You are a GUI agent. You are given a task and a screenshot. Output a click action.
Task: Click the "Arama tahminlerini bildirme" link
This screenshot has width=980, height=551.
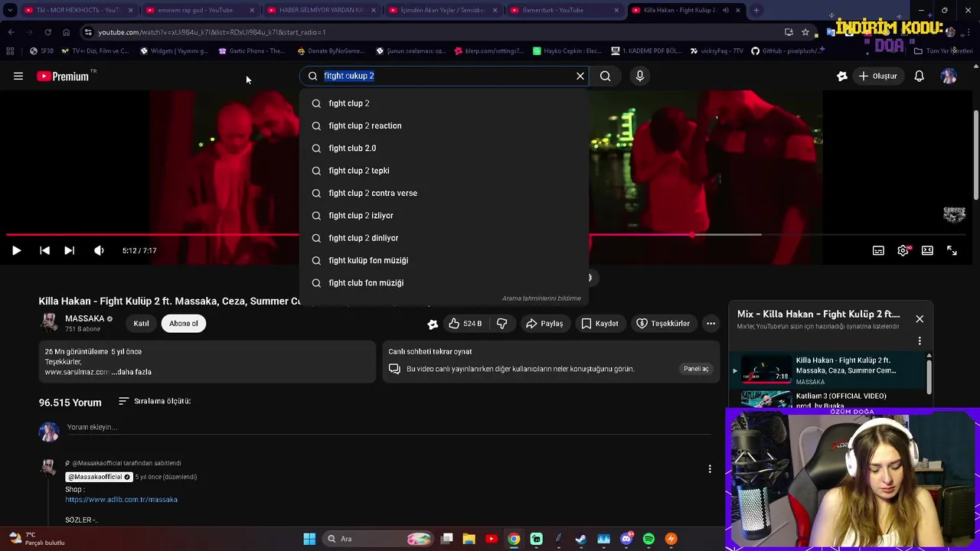[x=541, y=298]
